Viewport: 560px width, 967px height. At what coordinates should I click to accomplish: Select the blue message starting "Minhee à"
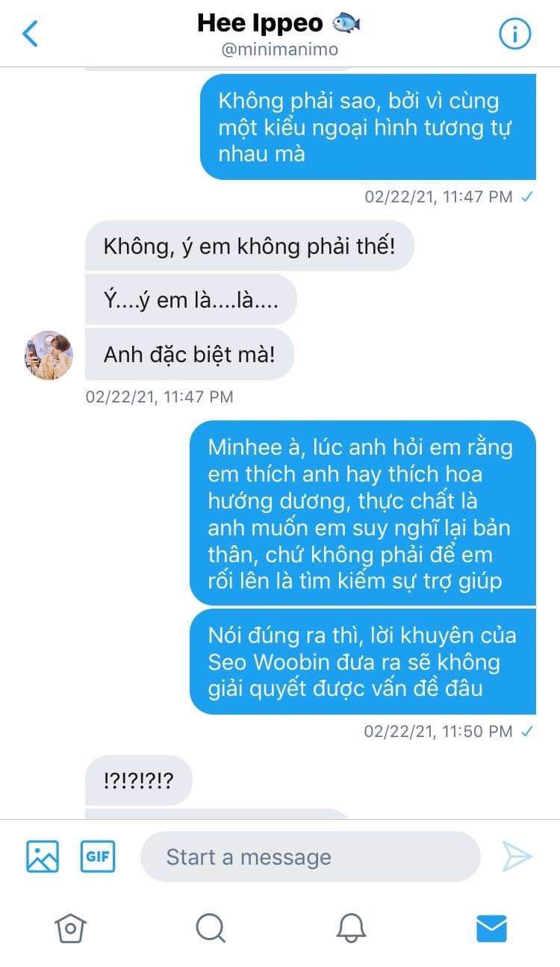[x=363, y=513]
